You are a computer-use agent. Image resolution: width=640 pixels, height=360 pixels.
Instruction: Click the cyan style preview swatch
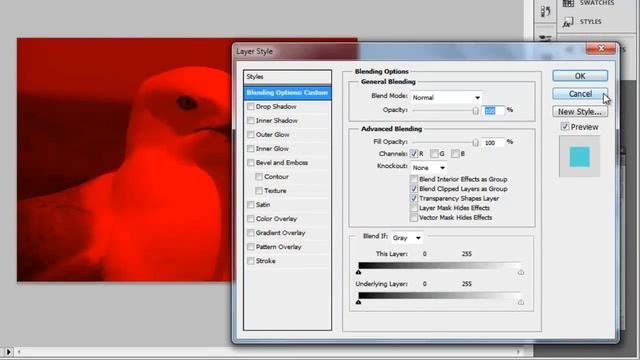tap(580, 157)
